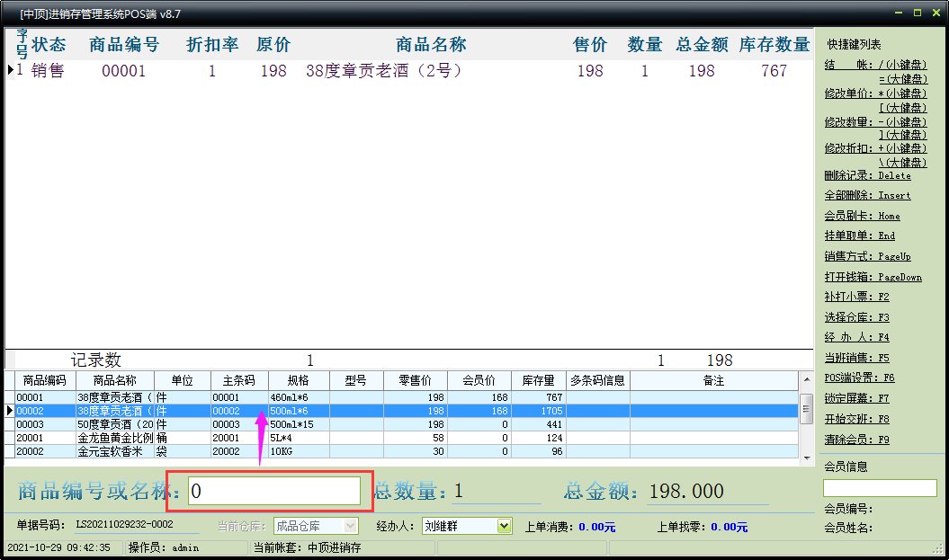This screenshot has height=560, width=949.
Task: Click 删除记录: Delete link
Action: point(867,175)
